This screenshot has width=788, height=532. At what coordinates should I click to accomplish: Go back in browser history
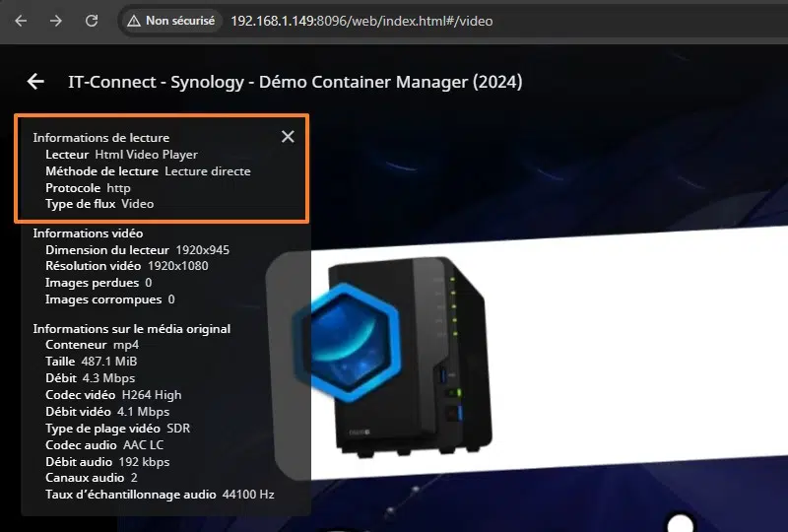[21, 21]
